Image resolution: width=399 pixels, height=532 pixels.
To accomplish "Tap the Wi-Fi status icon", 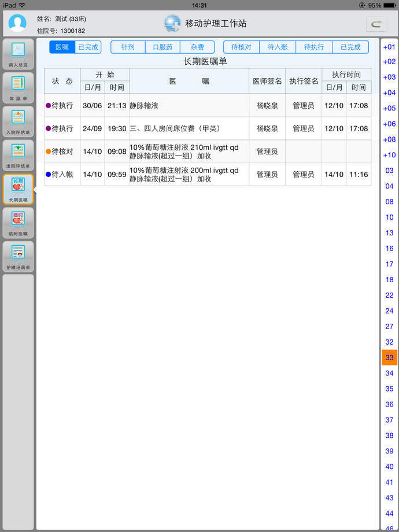I will 22,5.
